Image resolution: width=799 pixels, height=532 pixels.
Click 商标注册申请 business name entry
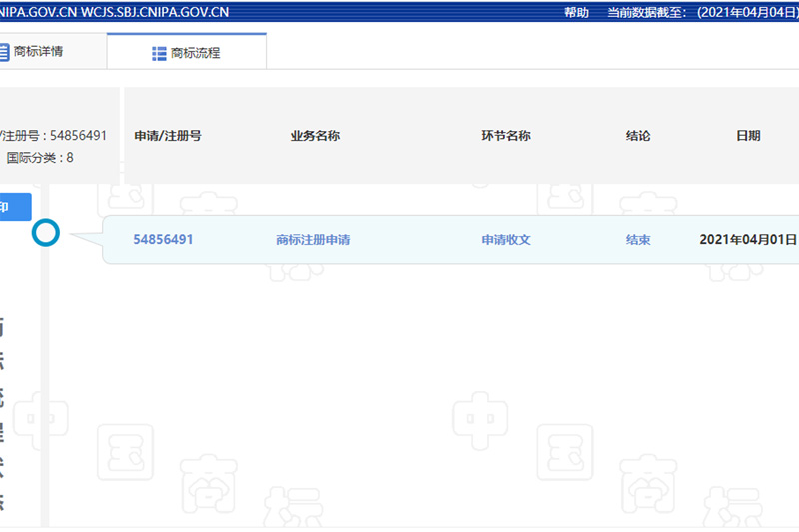[x=313, y=240]
